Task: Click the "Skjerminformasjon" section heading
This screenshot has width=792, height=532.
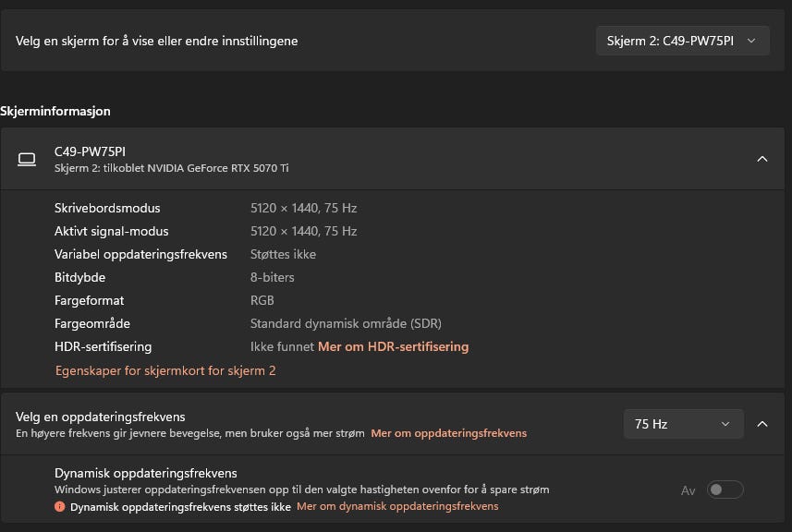Action: (x=55, y=111)
